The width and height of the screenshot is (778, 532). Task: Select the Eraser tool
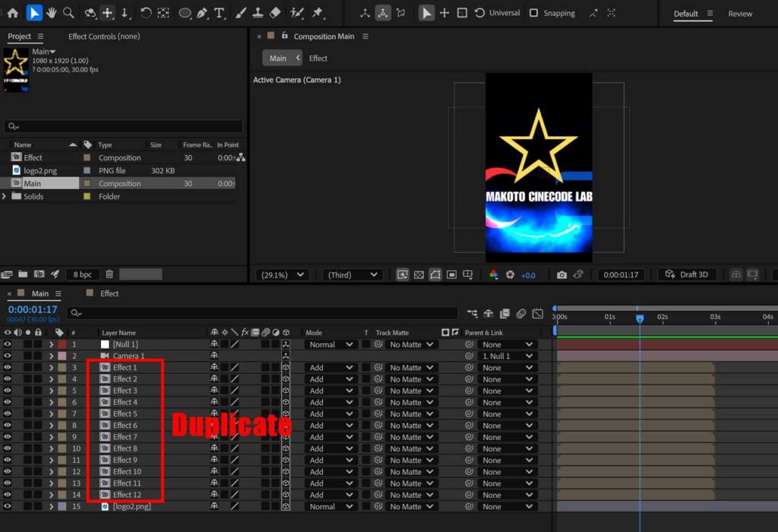(275, 13)
